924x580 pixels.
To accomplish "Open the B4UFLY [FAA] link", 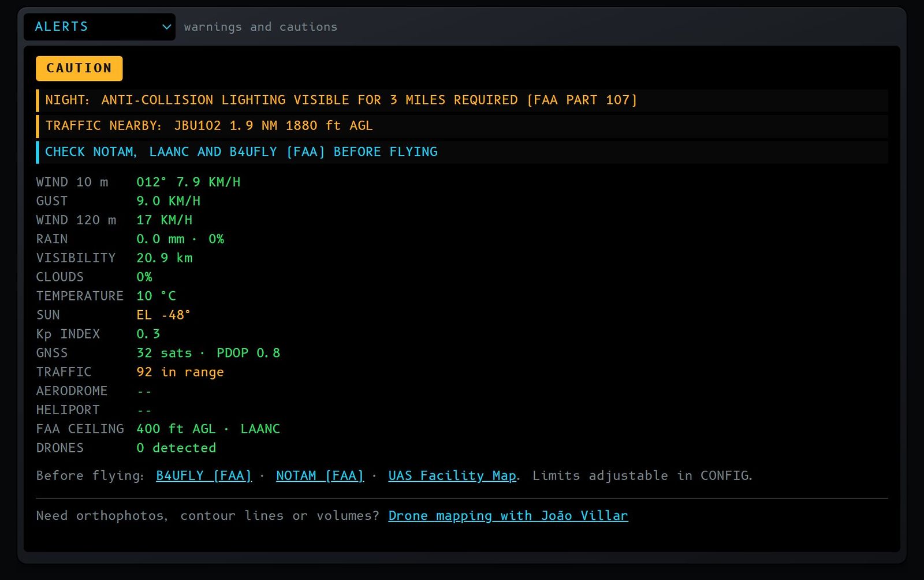I will pos(204,475).
